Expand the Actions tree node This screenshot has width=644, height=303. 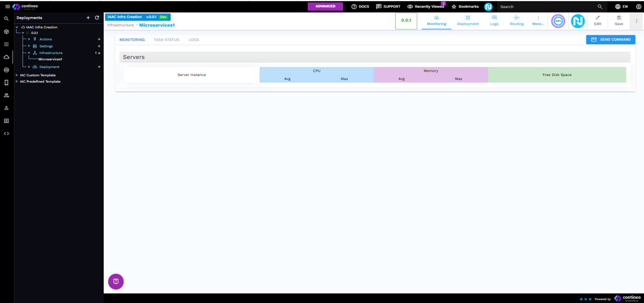[x=30, y=39]
